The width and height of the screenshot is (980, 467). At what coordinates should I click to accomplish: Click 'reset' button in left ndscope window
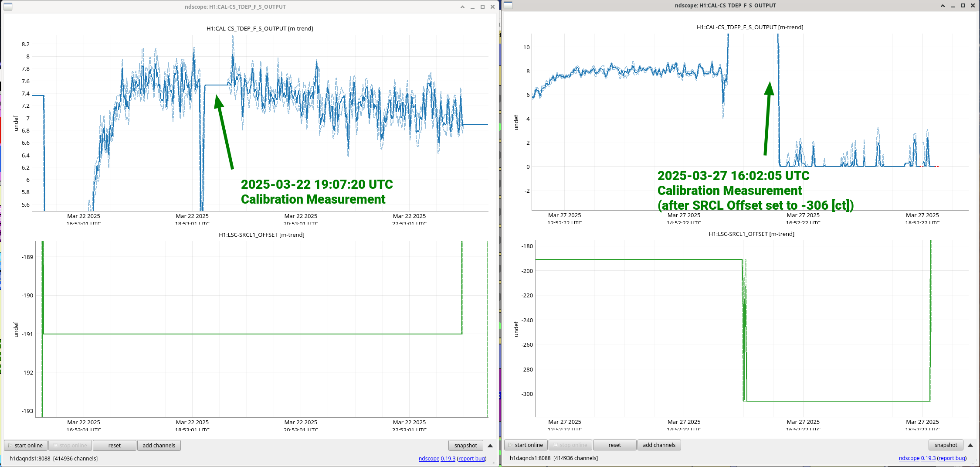115,445
